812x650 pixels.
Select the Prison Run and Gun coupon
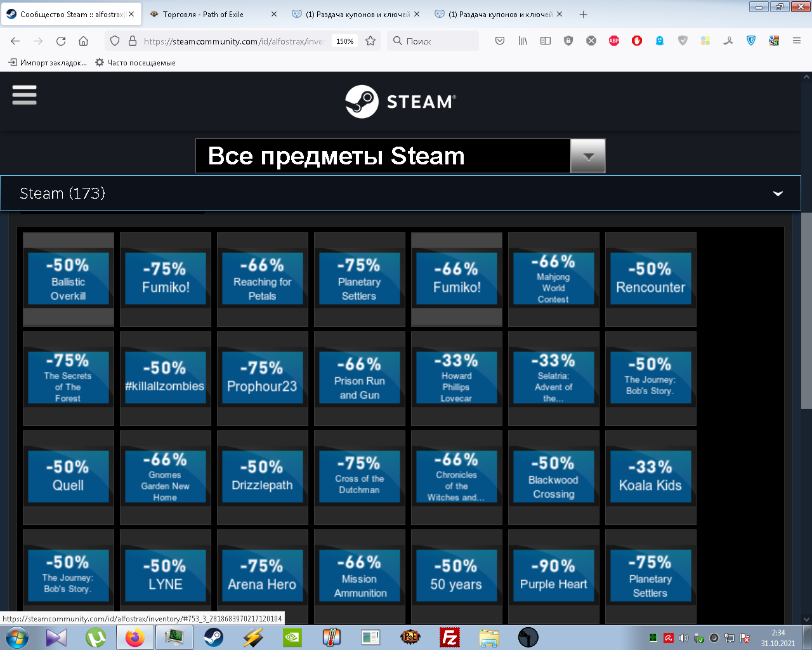(x=360, y=378)
